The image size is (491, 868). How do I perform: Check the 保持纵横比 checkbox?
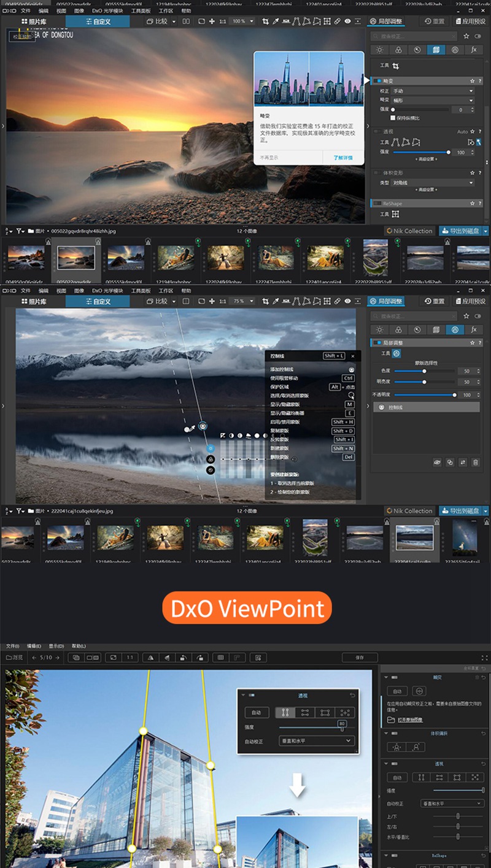click(393, 118)
